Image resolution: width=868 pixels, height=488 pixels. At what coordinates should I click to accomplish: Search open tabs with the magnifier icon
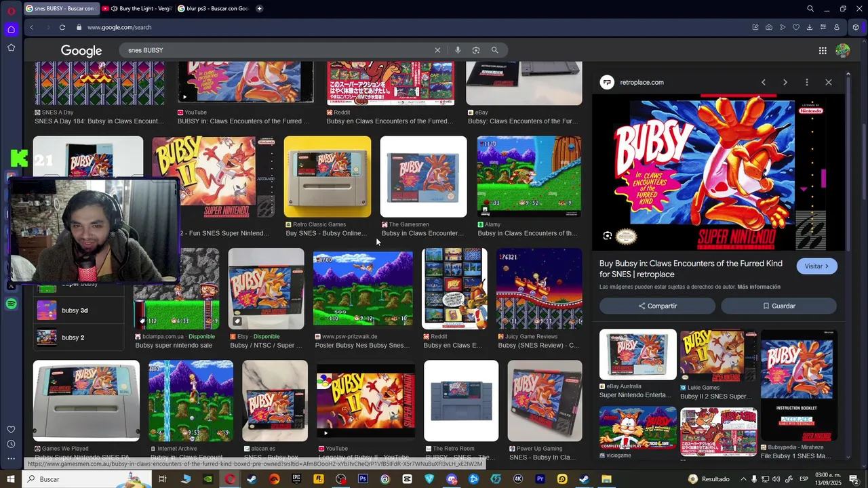(810, 9)
